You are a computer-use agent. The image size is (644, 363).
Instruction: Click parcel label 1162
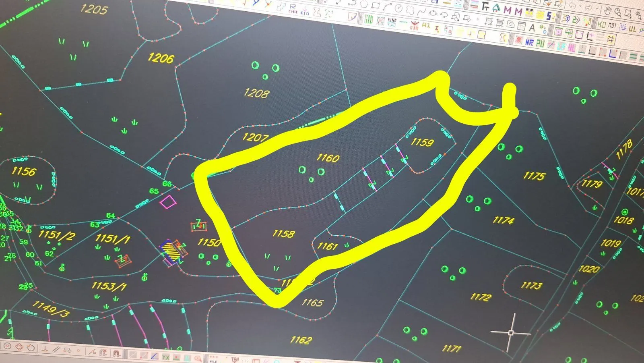301,340
